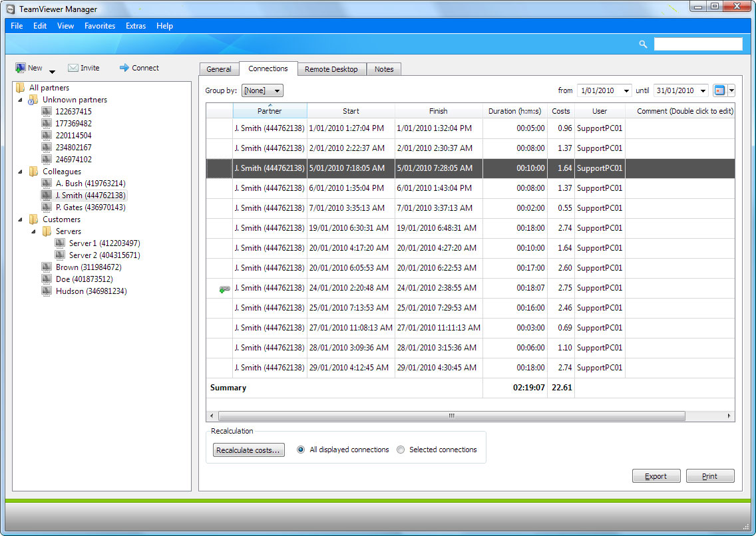Click computer icon beside A. Bush
756x536 pixels.
point(47,183)
